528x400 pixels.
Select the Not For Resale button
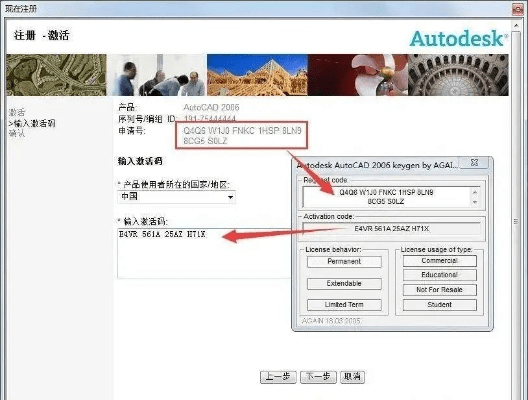(439, 290)
